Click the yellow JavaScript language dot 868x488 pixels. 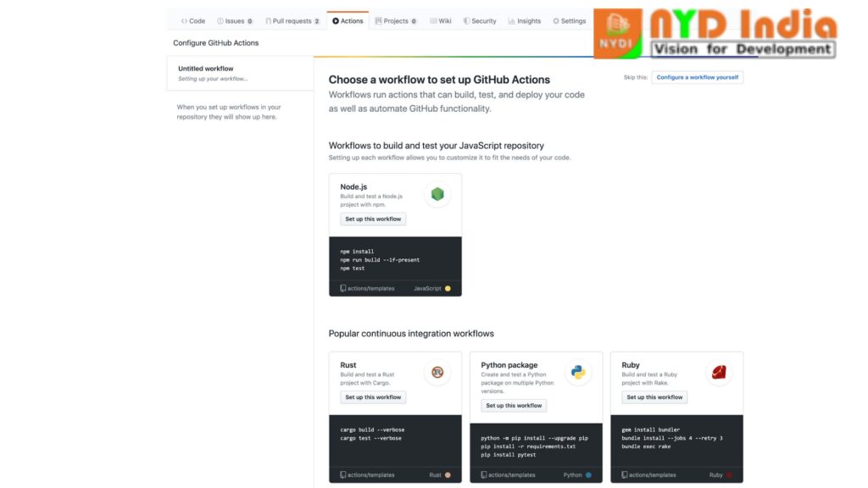pyautogui.click(x=448, y=288)
